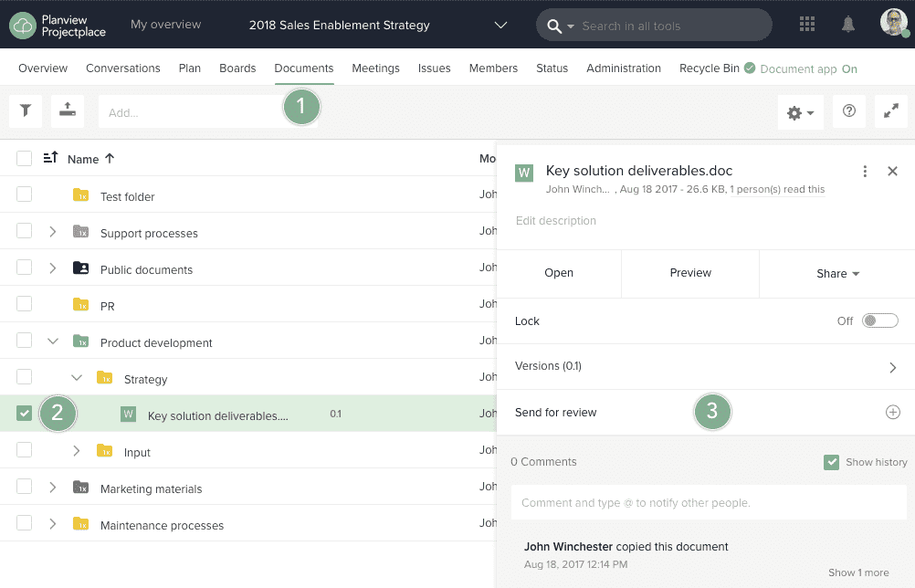
Task: Expand the Support processes folder
Action: point(53,233)
